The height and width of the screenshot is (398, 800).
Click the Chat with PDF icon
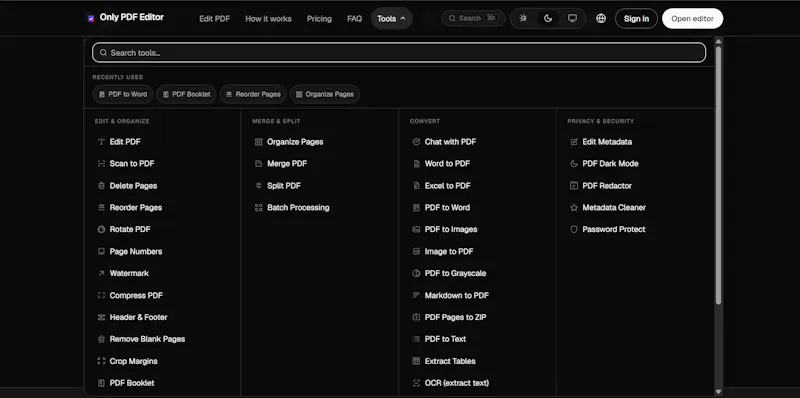[416, 142]
